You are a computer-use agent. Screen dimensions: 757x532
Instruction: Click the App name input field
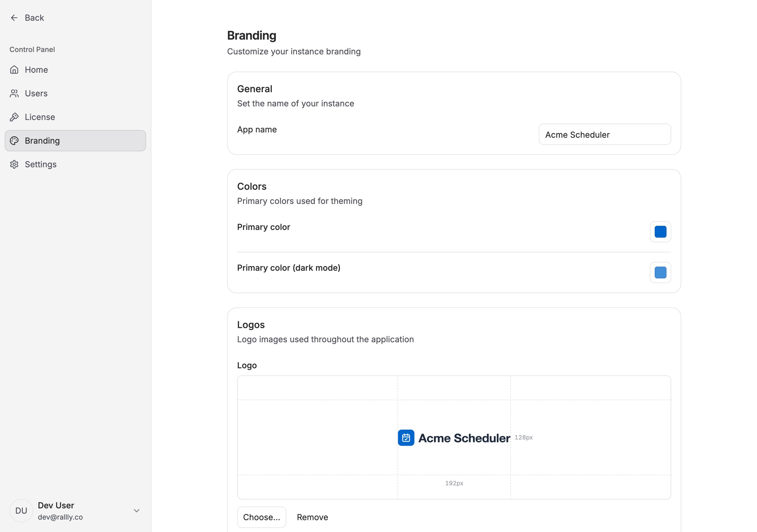pos(605,134)
